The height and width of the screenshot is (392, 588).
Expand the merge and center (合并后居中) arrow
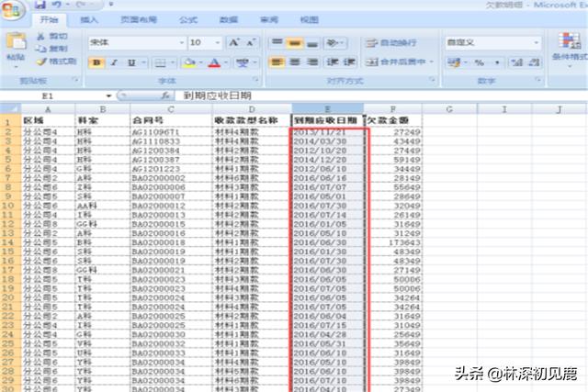point(432,62)
